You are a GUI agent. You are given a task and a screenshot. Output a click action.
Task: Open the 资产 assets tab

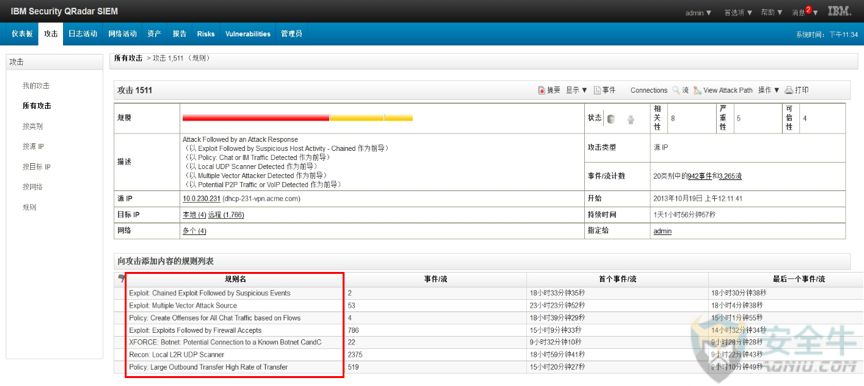click(x=154, y=34)
